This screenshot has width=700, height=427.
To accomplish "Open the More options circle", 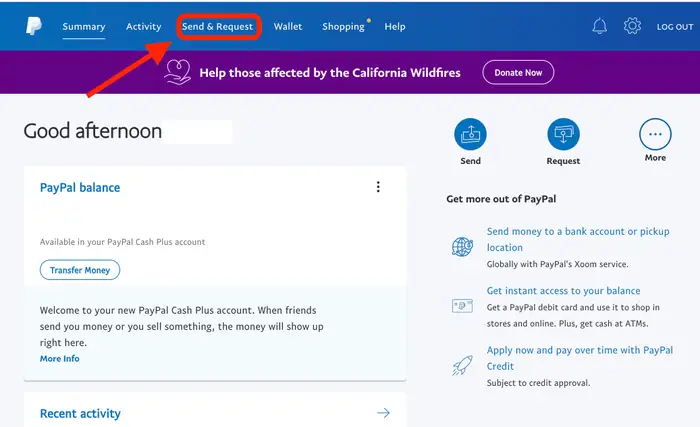I will (x=655, y=134).
